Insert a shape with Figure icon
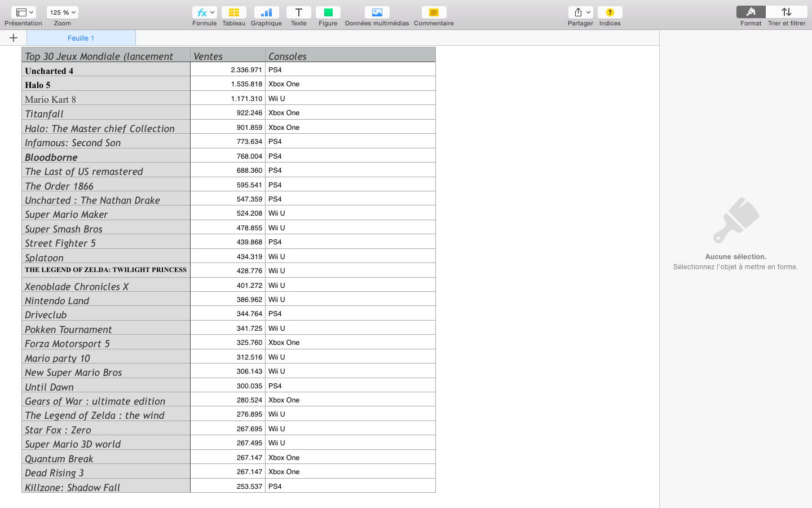This screenshot has height=508, width=812. (328, 12)
